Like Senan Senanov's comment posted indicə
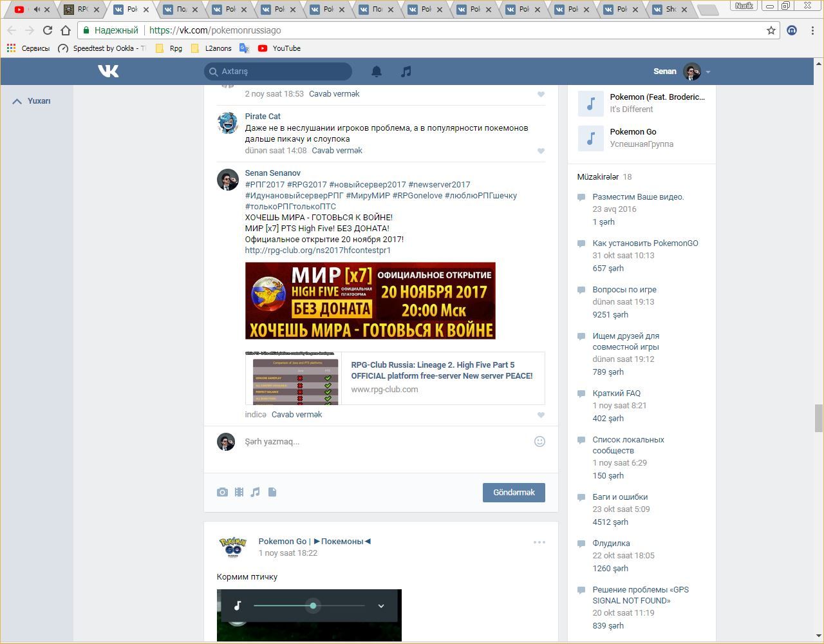Image resolution: width=824 pixels, height=644 pixels. pos(541,415)
